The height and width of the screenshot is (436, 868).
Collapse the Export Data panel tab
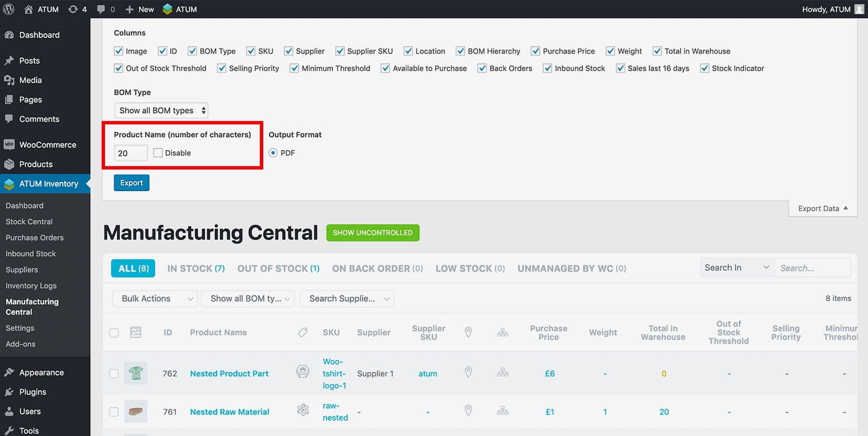point(822,208)
